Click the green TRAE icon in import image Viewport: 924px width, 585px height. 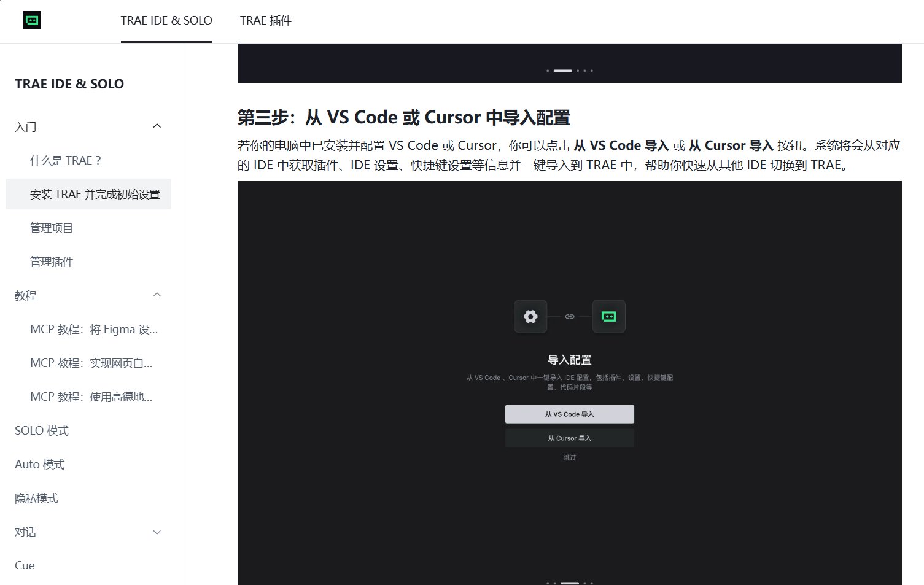tap(609, 317)
